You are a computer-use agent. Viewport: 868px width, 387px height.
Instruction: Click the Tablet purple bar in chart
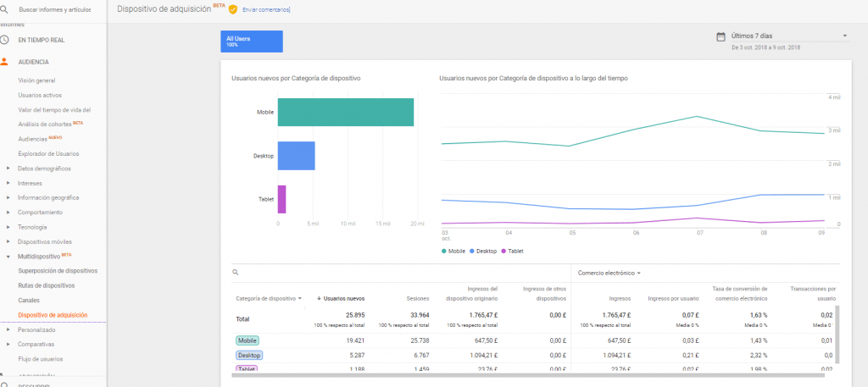pyautogui.click(x=281, y=199)
